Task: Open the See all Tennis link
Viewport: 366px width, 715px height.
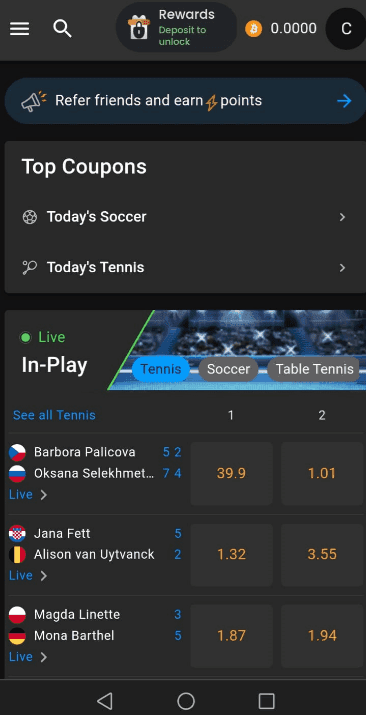Action: click(54, 415)
